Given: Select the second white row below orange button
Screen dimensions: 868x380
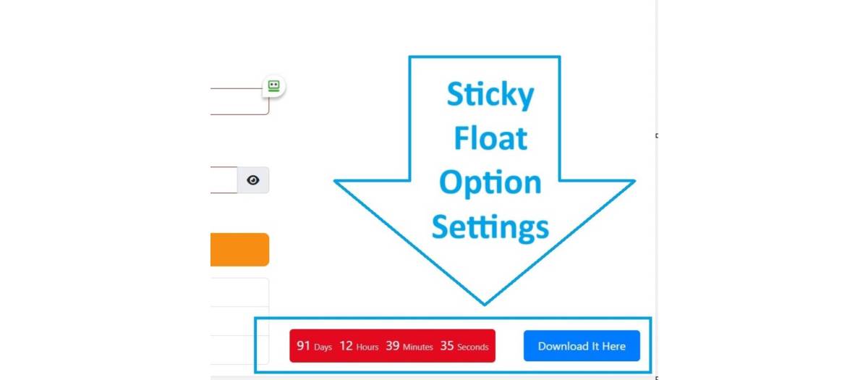Looking at the screenshot, I should 239,321.
